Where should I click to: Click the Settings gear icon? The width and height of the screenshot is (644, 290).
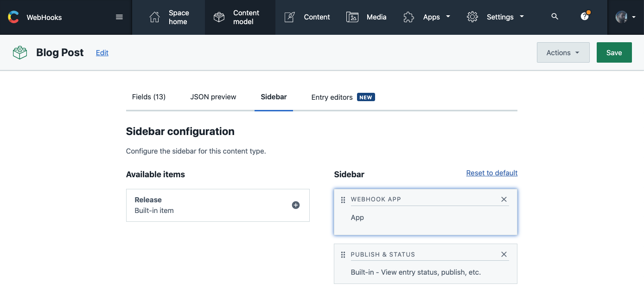coord(472,17)
